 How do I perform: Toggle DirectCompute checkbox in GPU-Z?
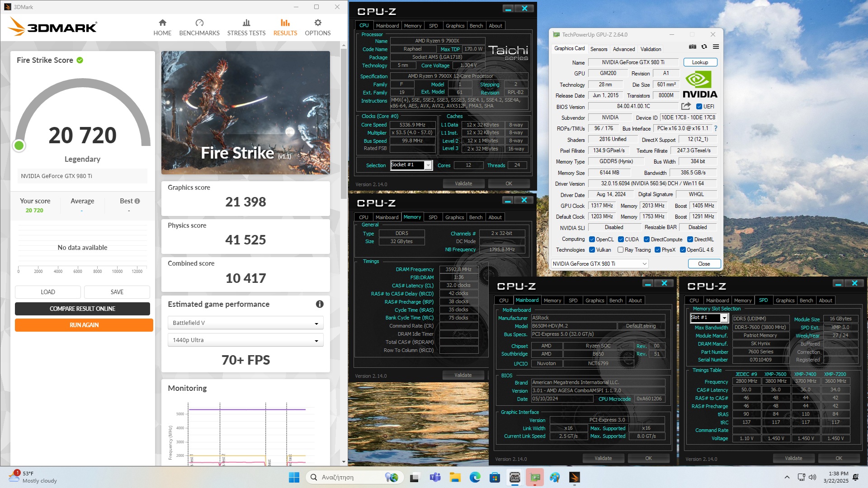click(x=646, y=239)
